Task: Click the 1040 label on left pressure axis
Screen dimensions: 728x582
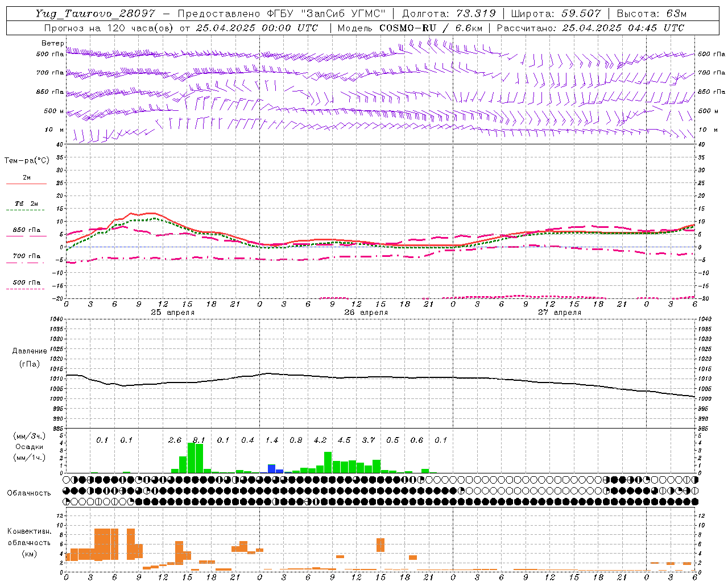Action: [56, 319]
